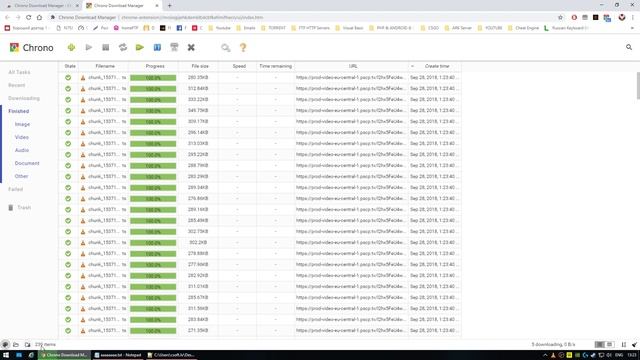Switch to the first Chrono browser tab
Viewport: 640px width, 360px height.
click(x=41, y=6)
